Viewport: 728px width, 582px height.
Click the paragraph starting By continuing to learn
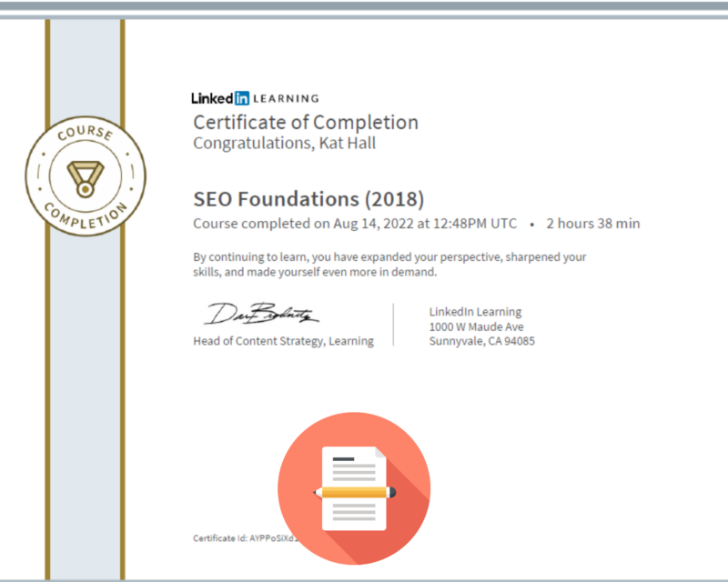pyautogui.click(x=389, y=264)
